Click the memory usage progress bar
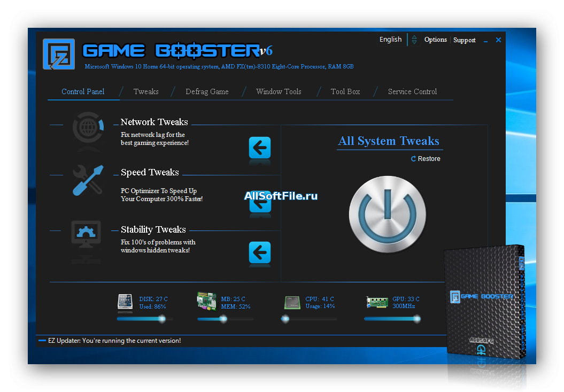This screenshot has width=564, height=392. click(225, 319)
